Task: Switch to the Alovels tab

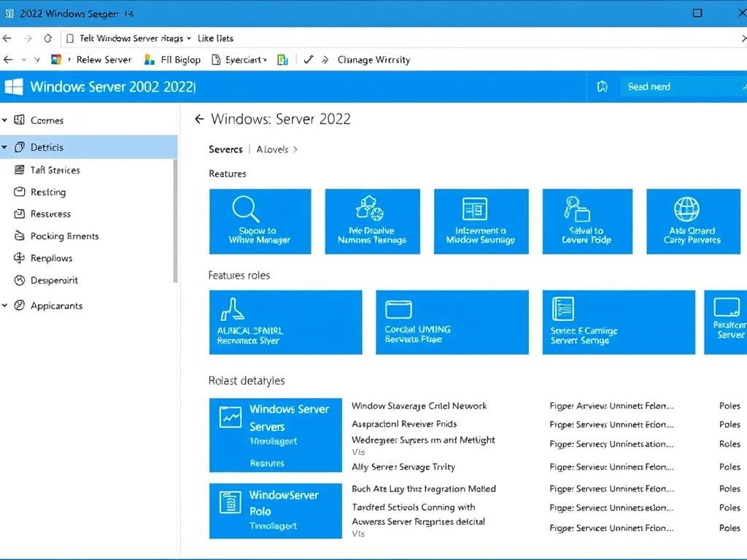Action: point(272,149)
